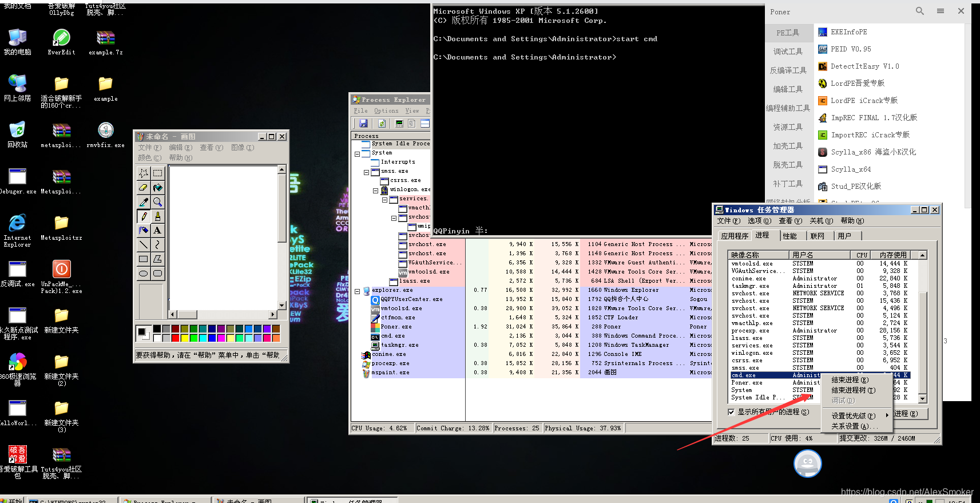980x503 pixels.
Task: Toggle the 显示所有用户的进程 checkbox
Action: [x=731, y=412]
